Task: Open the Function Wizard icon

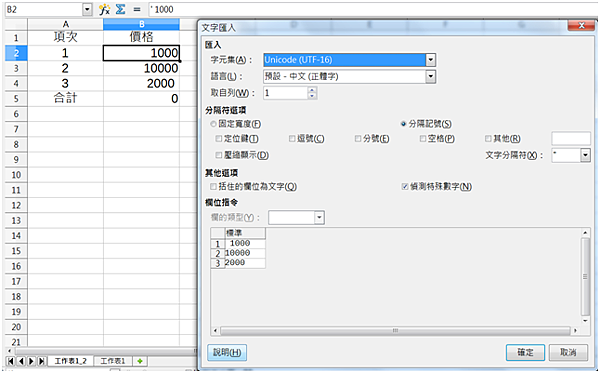Action: click(104, 10)
